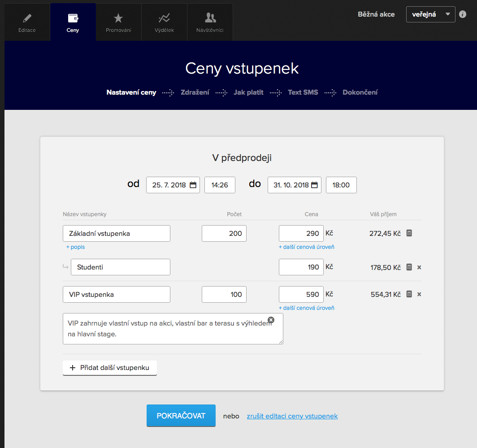The height and width of the screenshot is (448, 477).
Task: Jump to the Zdražení wizard step
Action: (195, 92)
